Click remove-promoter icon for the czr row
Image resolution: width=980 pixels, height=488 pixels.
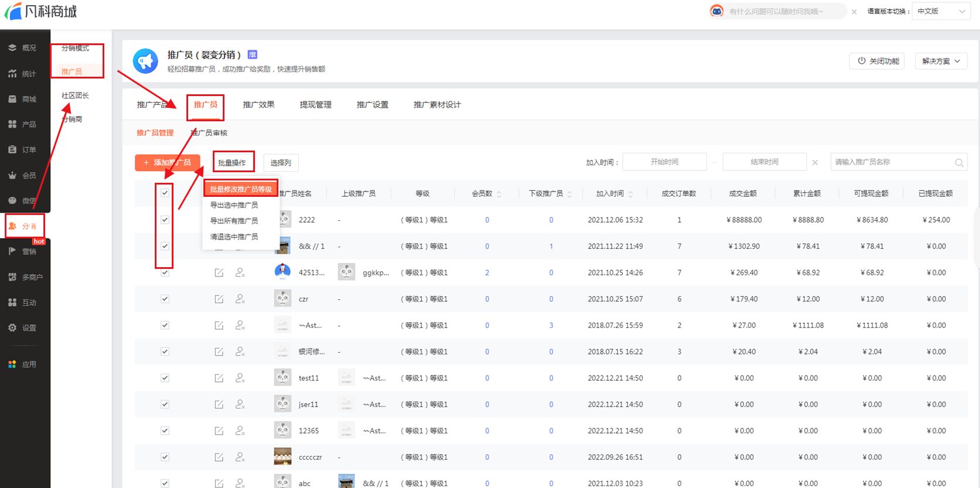click(240, 299)
